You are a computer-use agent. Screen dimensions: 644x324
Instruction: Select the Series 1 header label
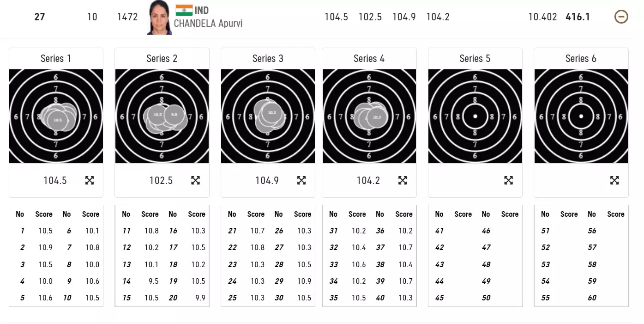(x=56, y=59)
